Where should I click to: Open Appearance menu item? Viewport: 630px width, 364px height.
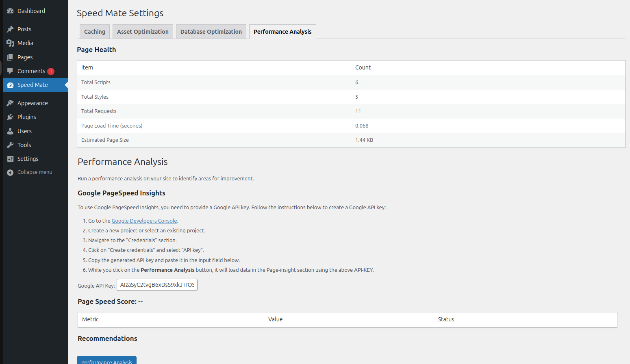tap(35, 103)
